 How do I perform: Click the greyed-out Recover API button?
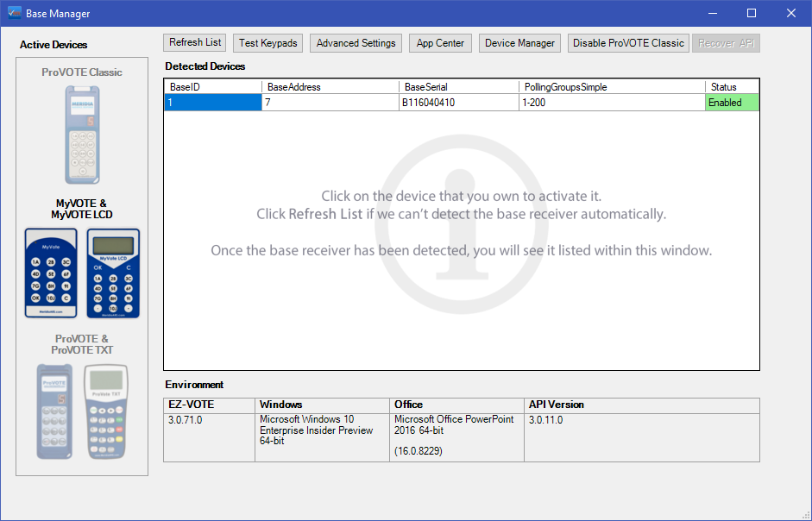(x=726, y=43)
